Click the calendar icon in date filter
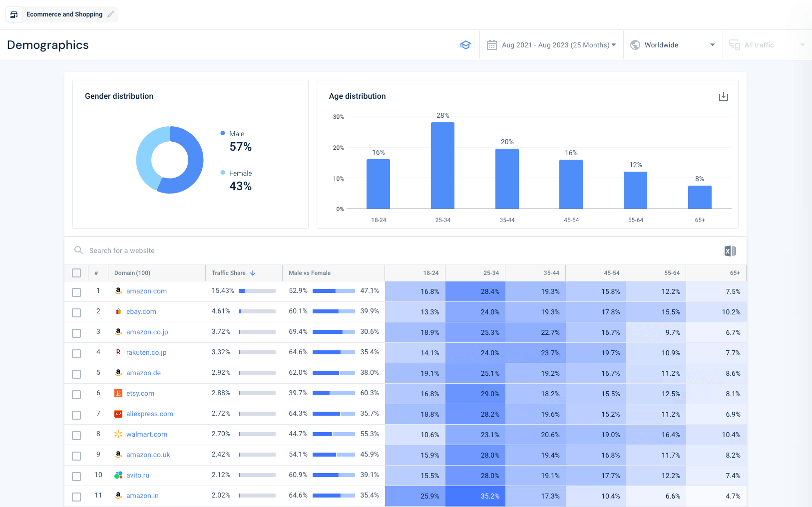The image size is (812, 507). [491, 45]
